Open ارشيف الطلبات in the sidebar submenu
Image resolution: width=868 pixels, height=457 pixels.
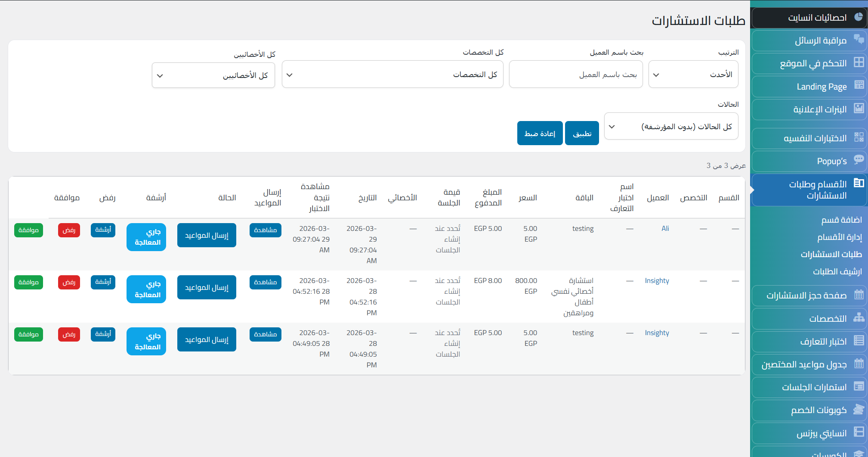[837, 271]
